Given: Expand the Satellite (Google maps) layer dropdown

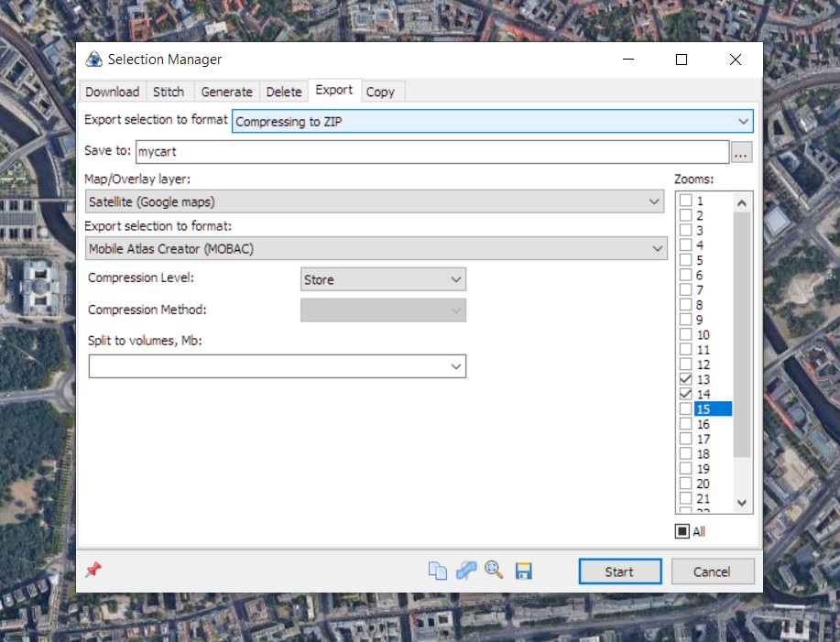Looking at the screenshot, I should (376, 201).
